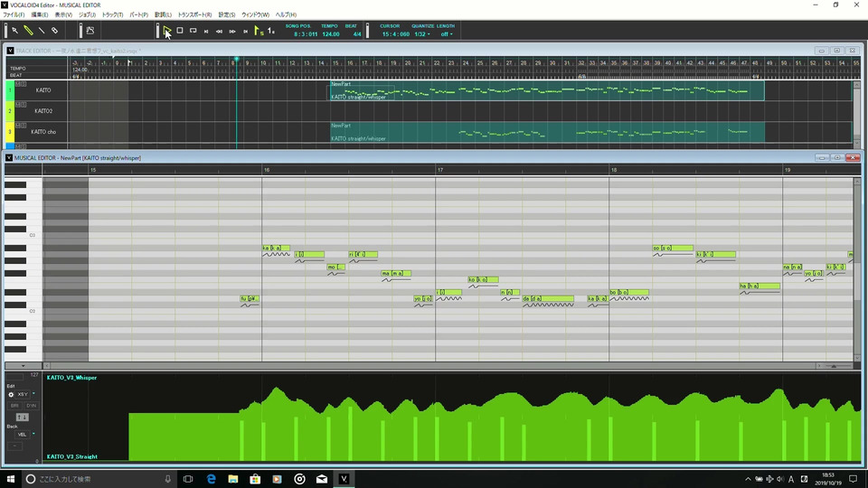Select the 'so' note in measure 18
The height and width of the screenshot is (488, 868).
coord(673,248)
